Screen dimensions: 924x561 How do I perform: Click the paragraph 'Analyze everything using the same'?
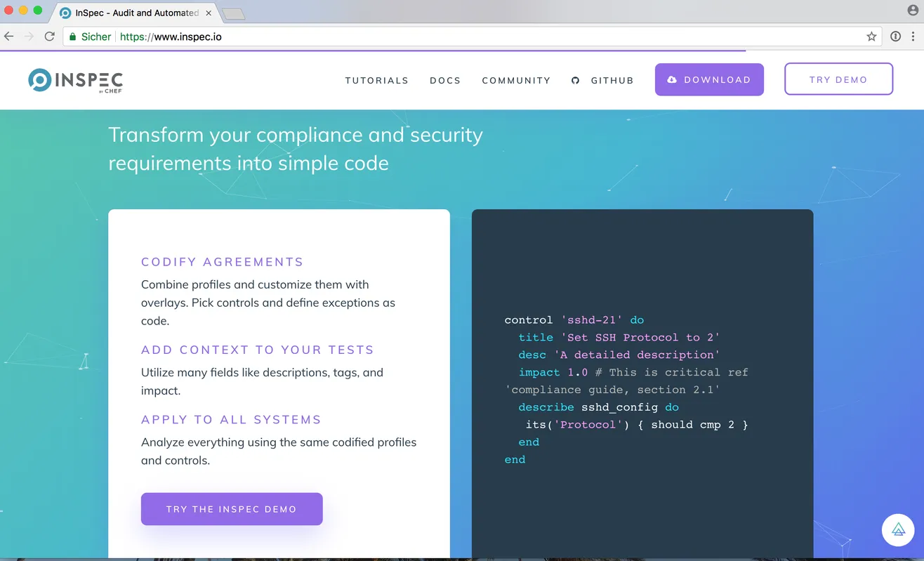pos(279,451)
